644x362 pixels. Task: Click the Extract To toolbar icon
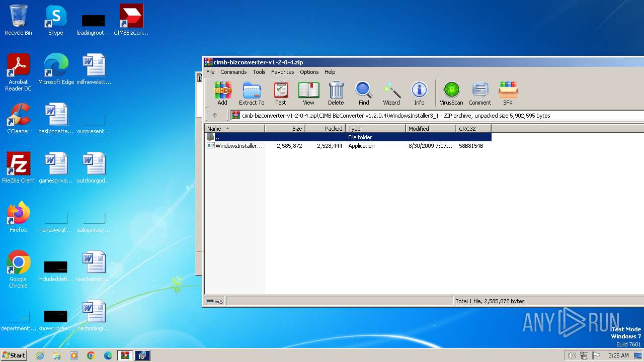point(252,94)
